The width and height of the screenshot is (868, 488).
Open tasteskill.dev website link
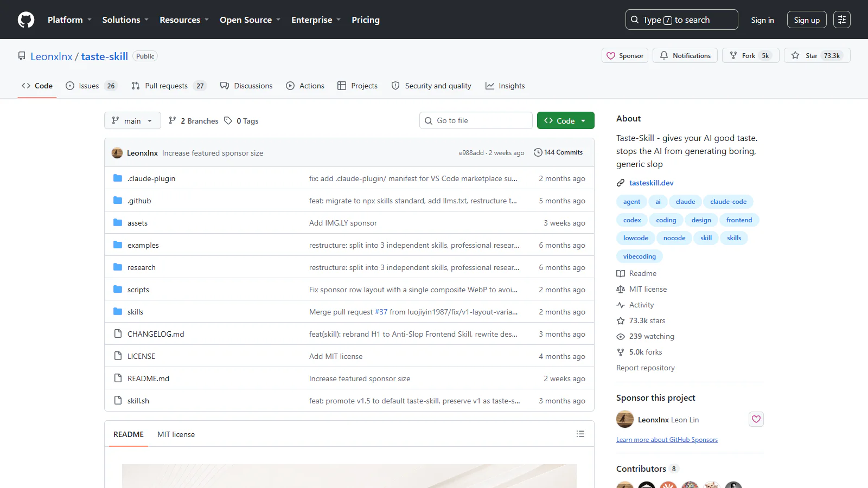coord(651,183)
